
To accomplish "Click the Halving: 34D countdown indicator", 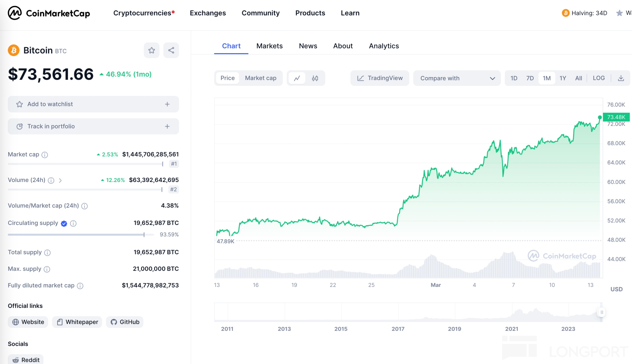I will (x=584, y=13).
